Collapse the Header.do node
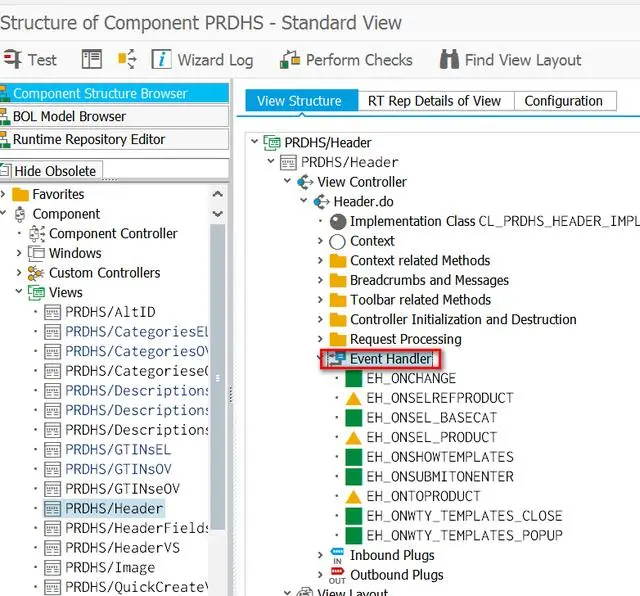This screenshot has width=640, height=596. coord(304,200)
